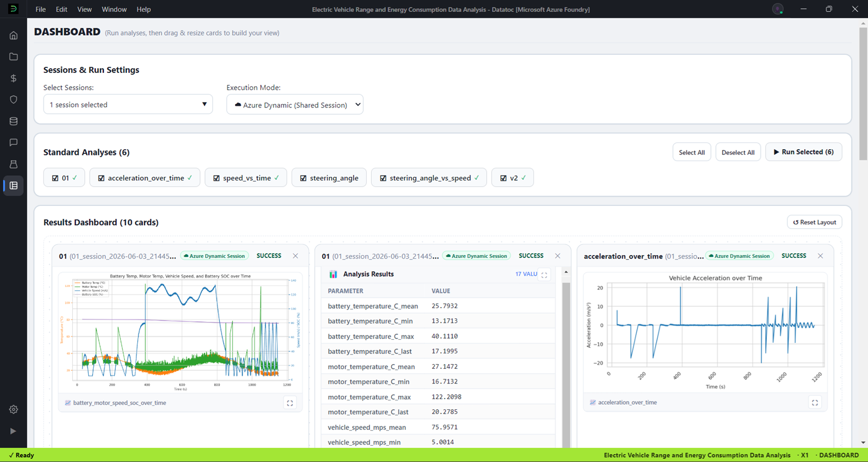Toggle the 01 analysis checkbox

tap(55, 178)
